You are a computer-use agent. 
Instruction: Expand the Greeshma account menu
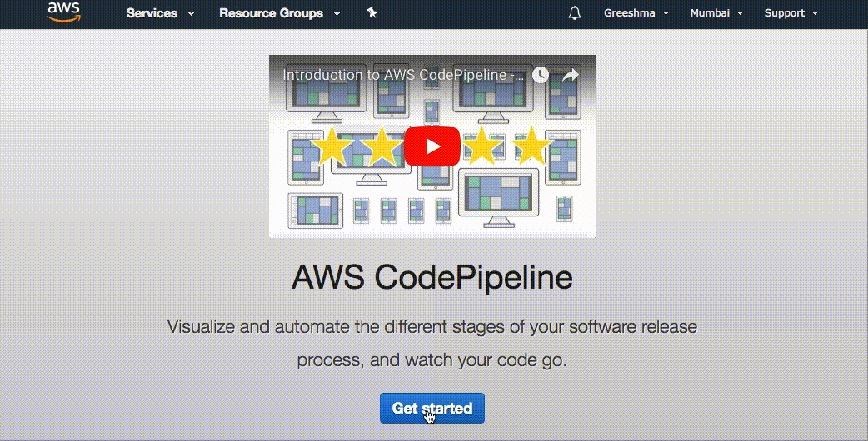(x=636, y=13)
